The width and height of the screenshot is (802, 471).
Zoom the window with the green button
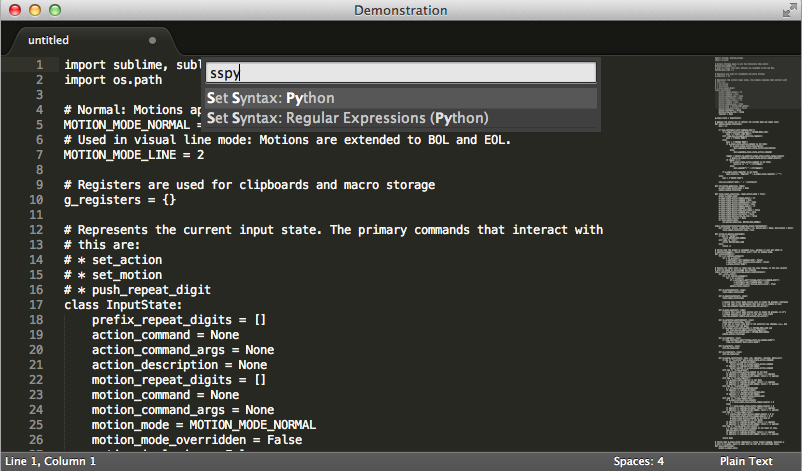tap(54, 10)
